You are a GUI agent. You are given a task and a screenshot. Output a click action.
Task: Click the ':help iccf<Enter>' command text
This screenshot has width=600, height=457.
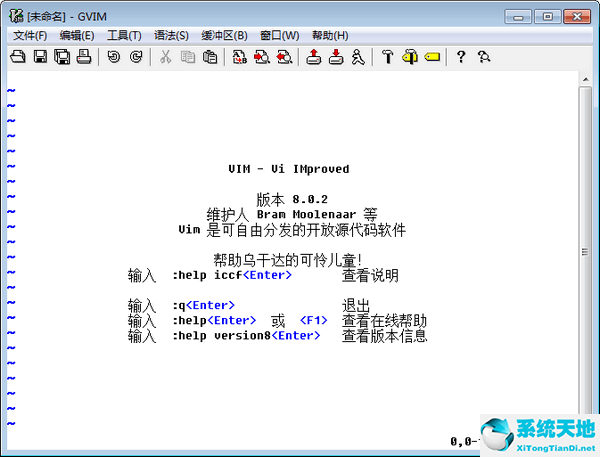pyautogui.click(x=232, y=275)
